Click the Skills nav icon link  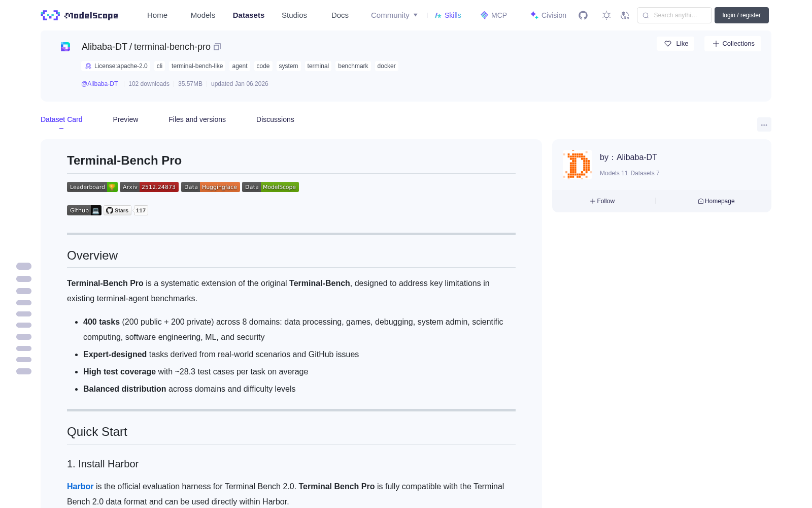tap(448, 15)
